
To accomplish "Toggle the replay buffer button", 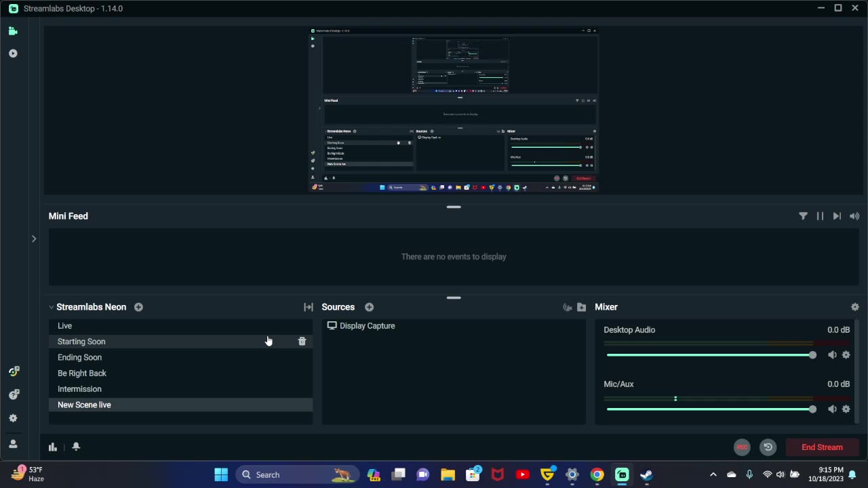I will pyautogui.click(x=768, y=447).
